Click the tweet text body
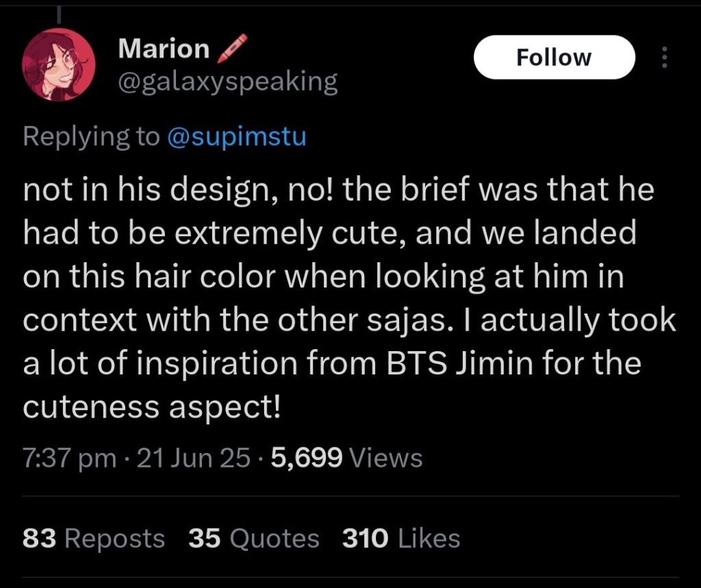 349,297
